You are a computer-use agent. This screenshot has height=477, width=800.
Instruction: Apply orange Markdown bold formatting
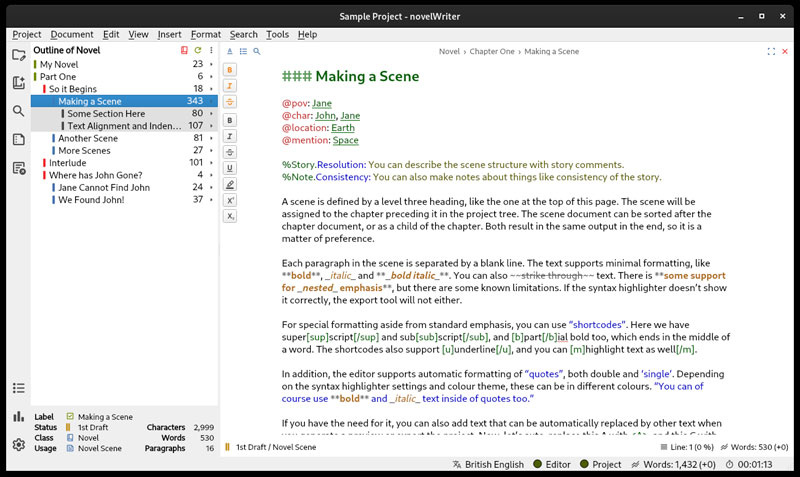click(x=230, y=70)
